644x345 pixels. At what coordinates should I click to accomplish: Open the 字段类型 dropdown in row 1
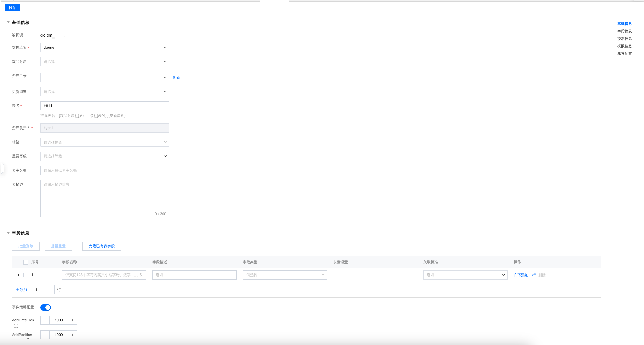point(285,275)
